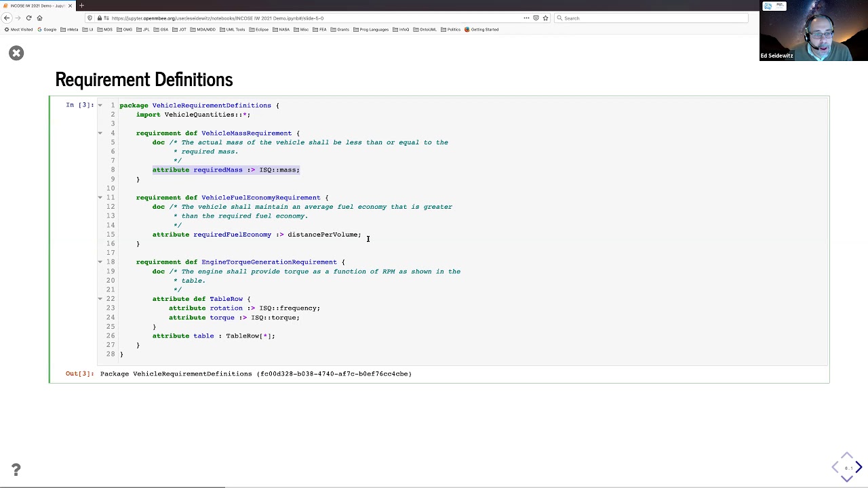Go to the next slide with right arrow
868x488 pixels.
coord(859,467)
